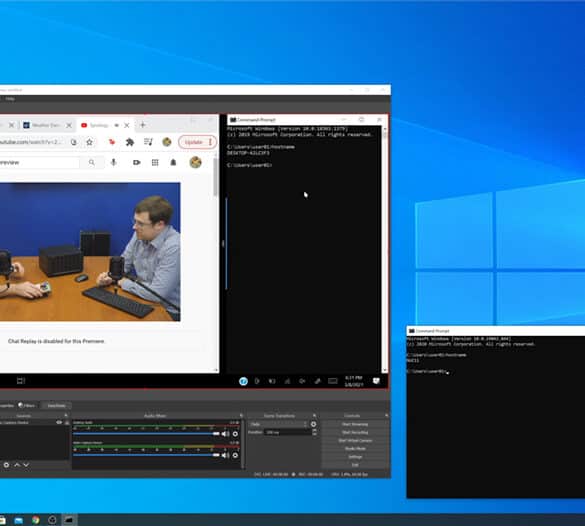Viewport: 585px width, 526px height.
Task: Pop out the Scene Transitions dock
Action: [314, 415]
